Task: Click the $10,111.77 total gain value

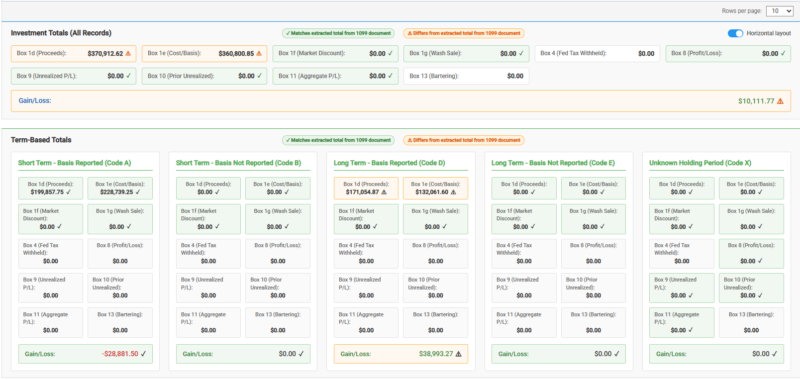Action: coord(756,101)
